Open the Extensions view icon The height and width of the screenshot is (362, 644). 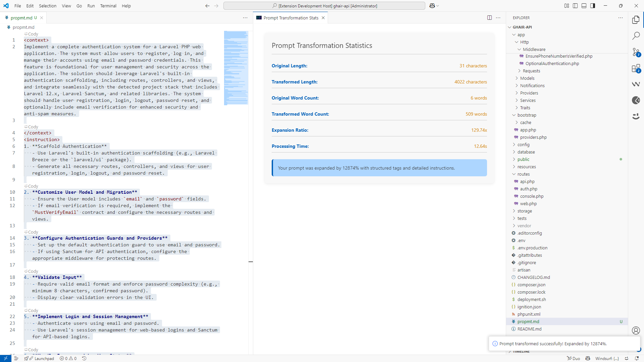(636, 68)
